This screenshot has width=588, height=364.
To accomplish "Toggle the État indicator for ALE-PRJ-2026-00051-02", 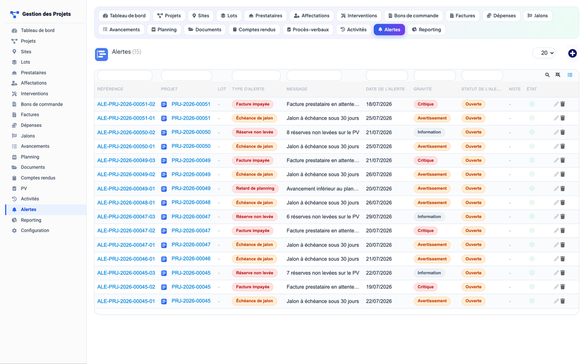I will [x=532, y=104].
